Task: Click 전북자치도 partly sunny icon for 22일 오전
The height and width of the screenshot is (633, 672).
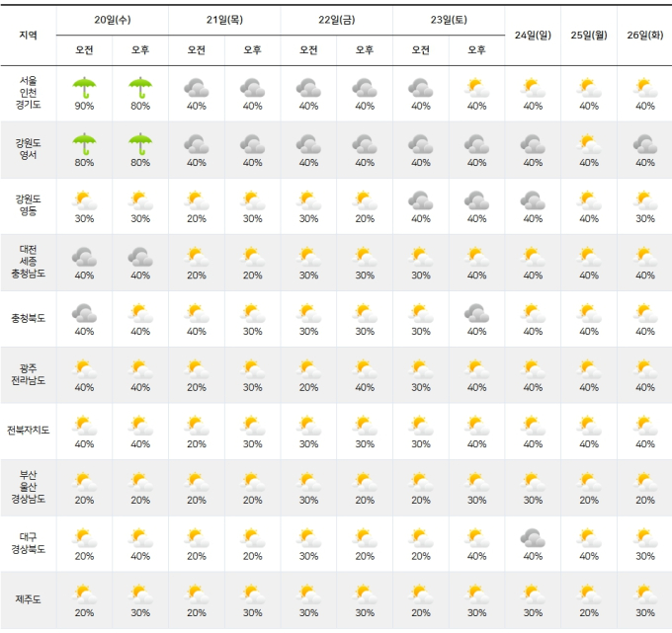Action: point(308,426)
